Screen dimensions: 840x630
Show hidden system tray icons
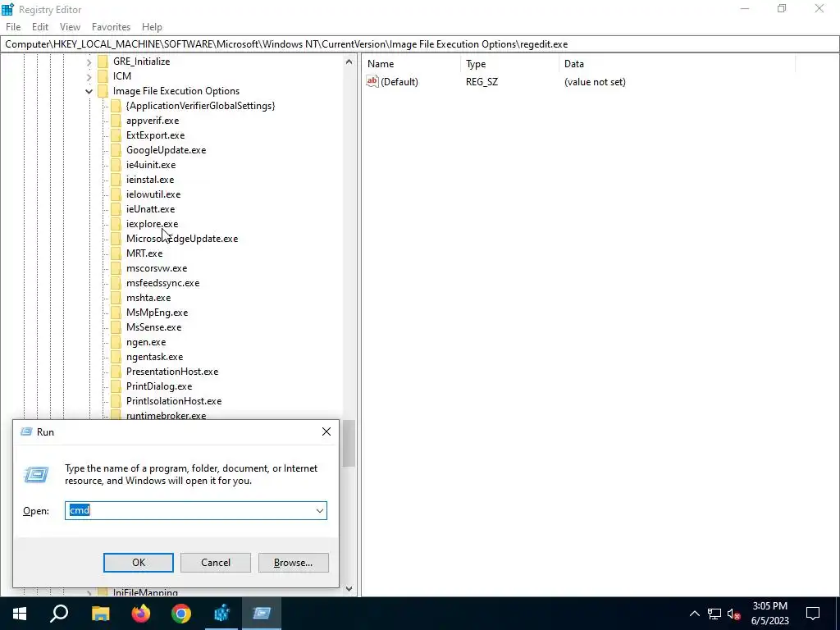pyautogui.click(x=694, y=614)
